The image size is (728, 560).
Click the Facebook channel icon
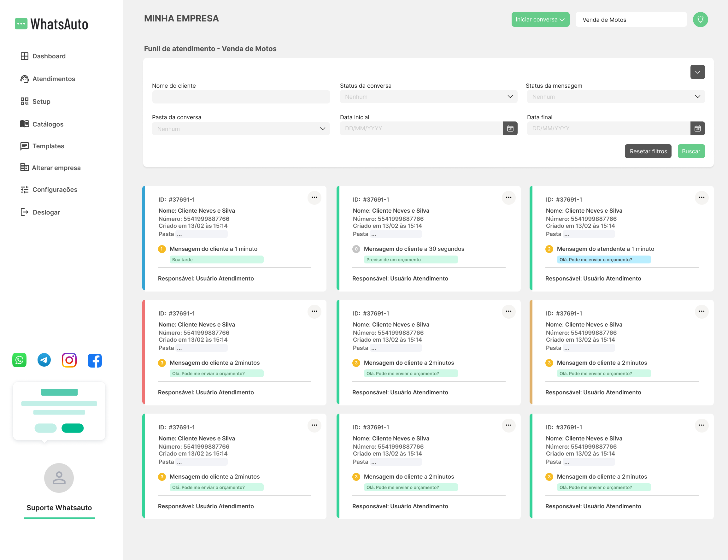coord(95,360)
